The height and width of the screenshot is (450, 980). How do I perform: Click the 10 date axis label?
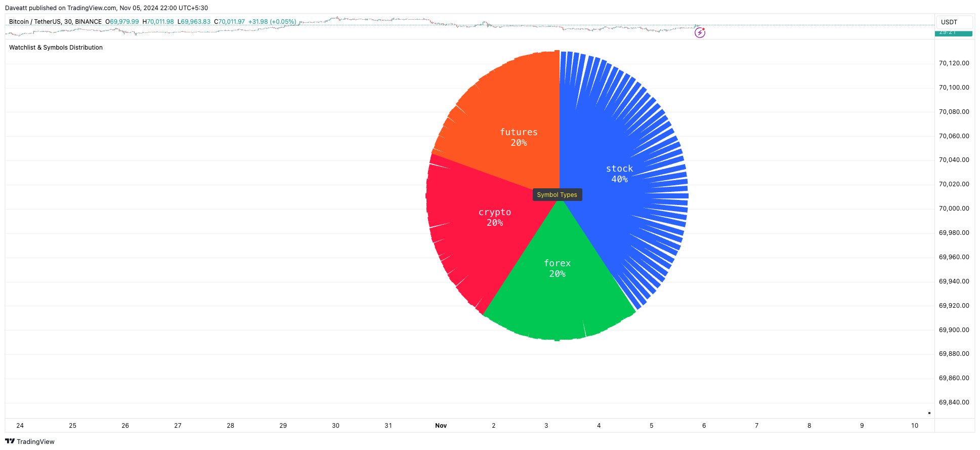915,426
